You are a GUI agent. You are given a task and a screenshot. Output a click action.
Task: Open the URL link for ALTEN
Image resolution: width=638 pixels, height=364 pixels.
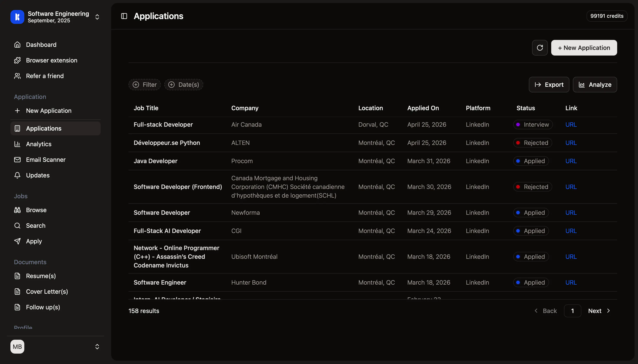571,143
